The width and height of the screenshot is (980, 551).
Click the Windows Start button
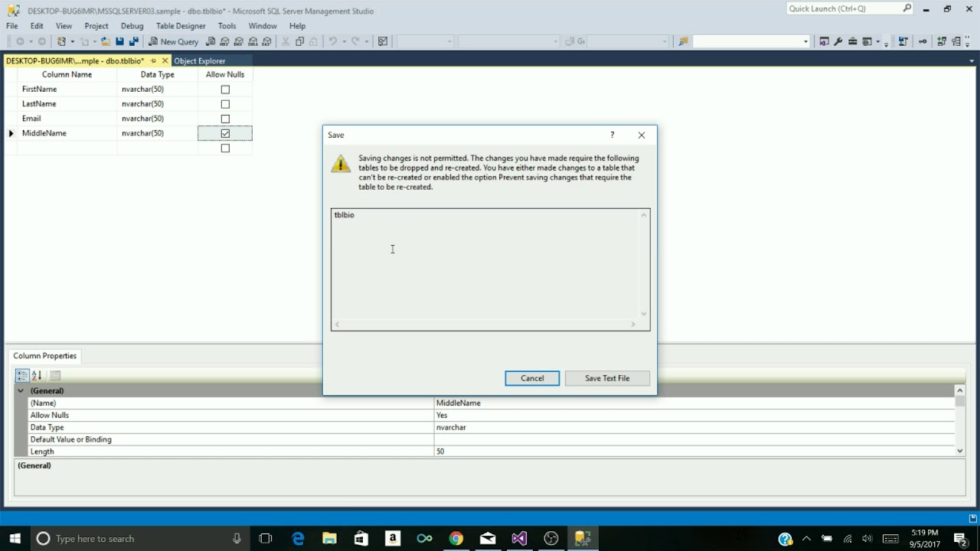click(x=15, y=539)
